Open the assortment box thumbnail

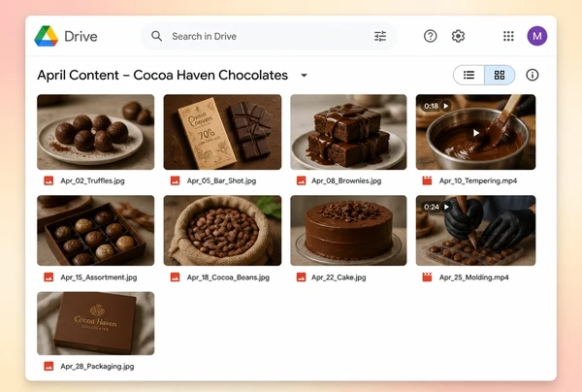(96, 231)
